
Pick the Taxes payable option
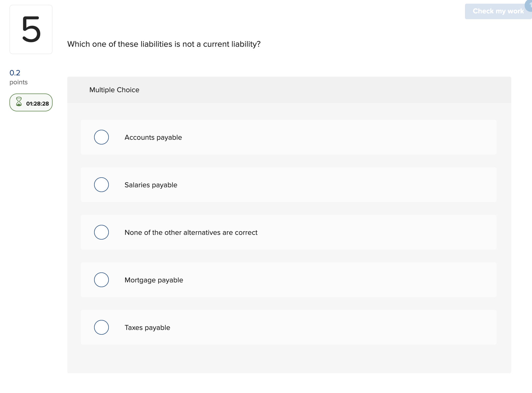101,327
